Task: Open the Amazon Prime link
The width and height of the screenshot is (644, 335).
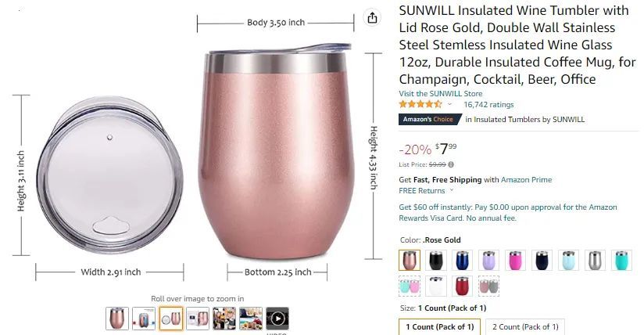Action: 526,179
